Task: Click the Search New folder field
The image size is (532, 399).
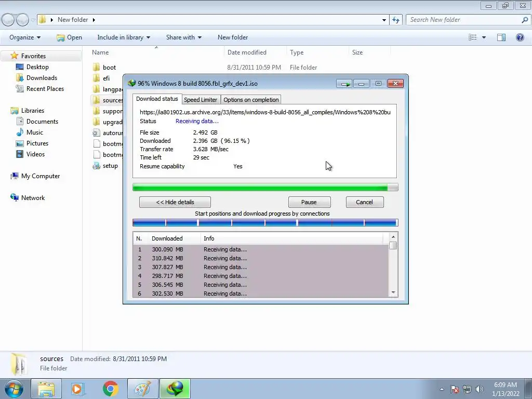Action: 465,20
